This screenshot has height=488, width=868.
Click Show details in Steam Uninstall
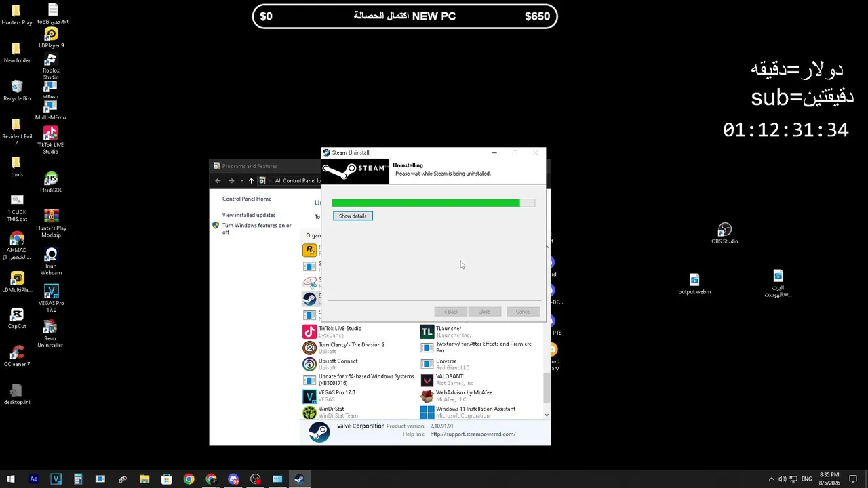pos(353,216)
